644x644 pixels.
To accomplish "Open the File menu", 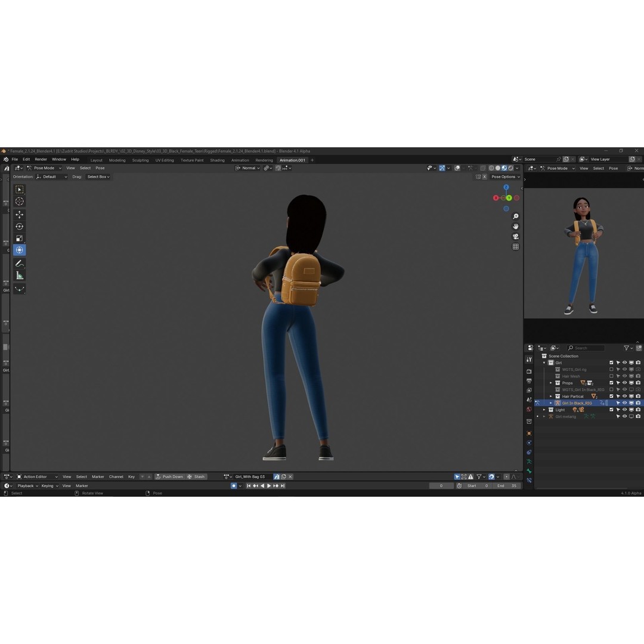I will 15,159.
